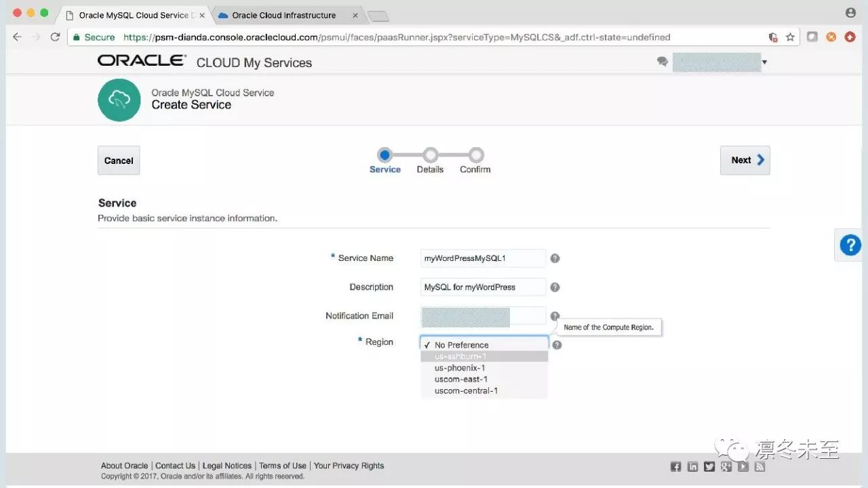The image size is (868, 488).
Task: Click the shield icon in the address bar
Action: 773,37
